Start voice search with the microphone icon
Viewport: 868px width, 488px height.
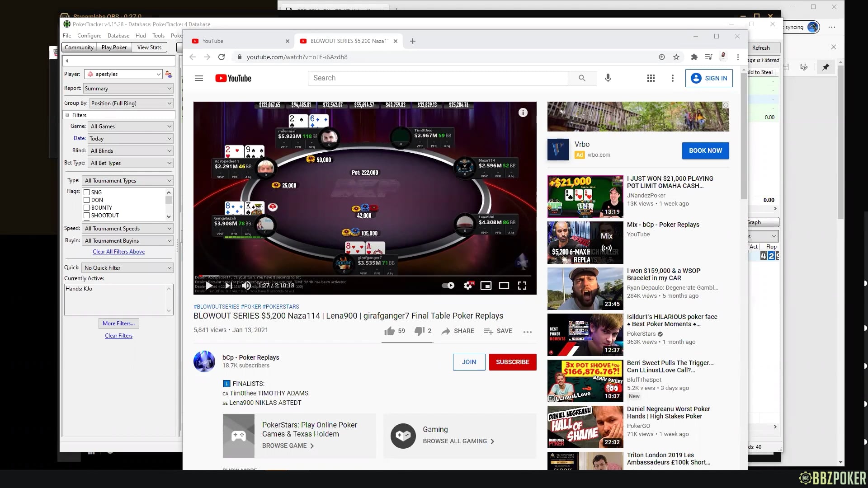click(608, 78)
